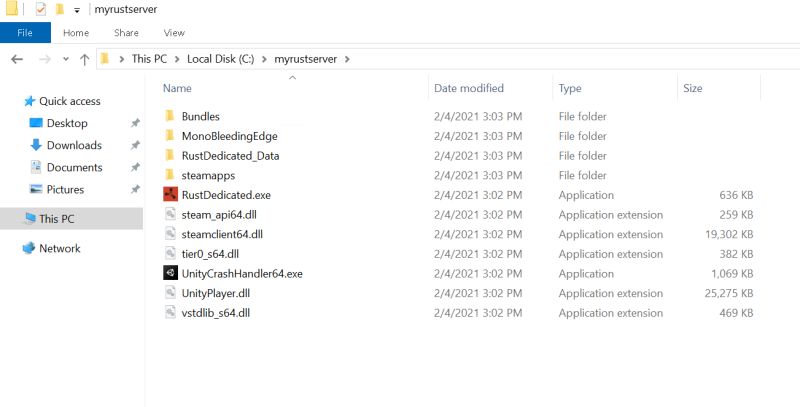Click the Downloads arrow icon in sidebar

(36, 145)
